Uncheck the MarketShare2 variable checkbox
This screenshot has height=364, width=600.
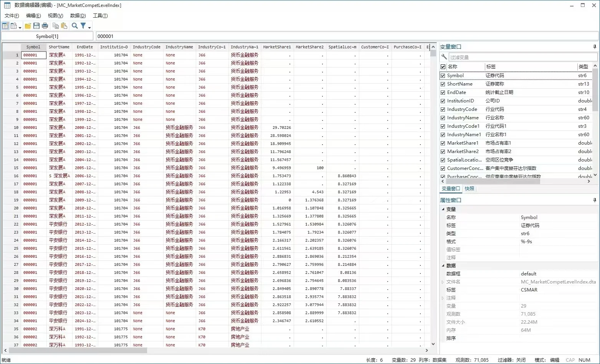[x=443, y=152]
